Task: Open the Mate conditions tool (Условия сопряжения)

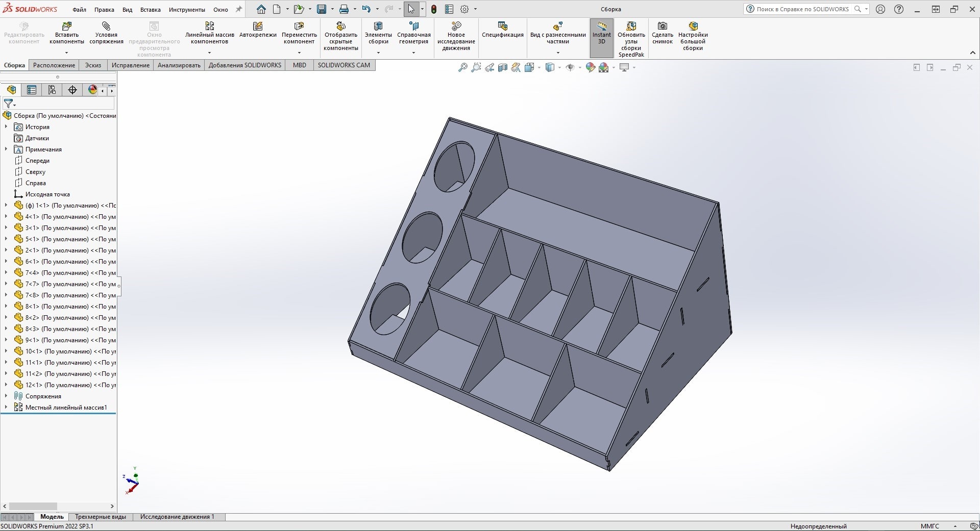Action: (x=106, y=27)
